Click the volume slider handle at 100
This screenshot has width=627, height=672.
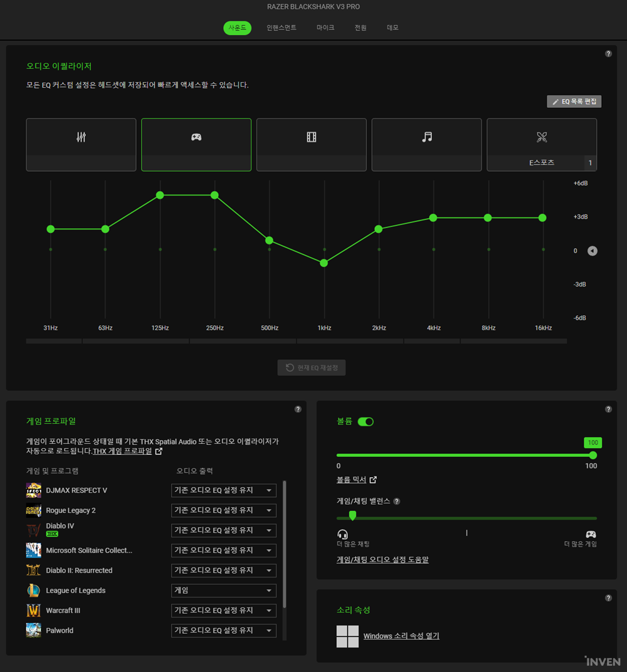593,455
